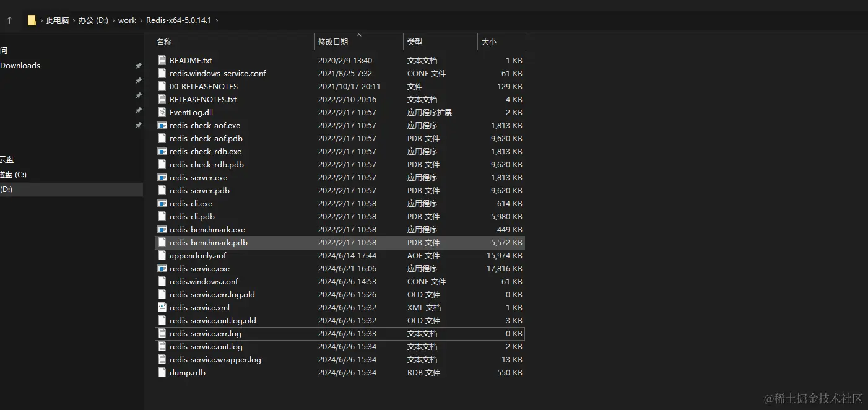Click the 17,816 KB size cell

pos(505,268)
